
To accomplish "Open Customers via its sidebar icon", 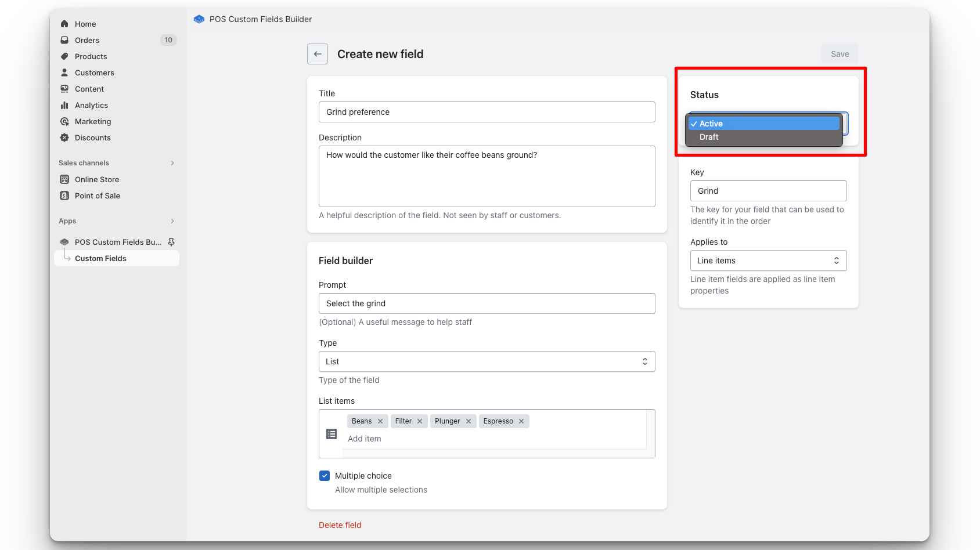I will (64, 73).
